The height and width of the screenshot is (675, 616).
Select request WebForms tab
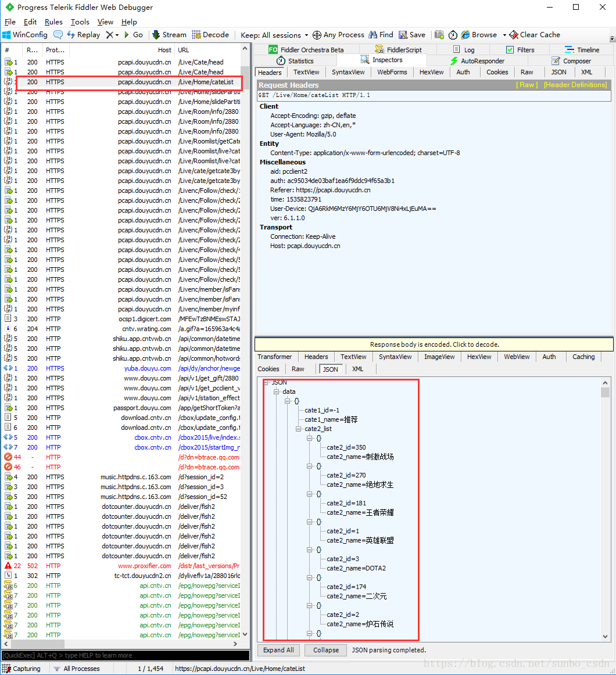(x=392, y=72)
